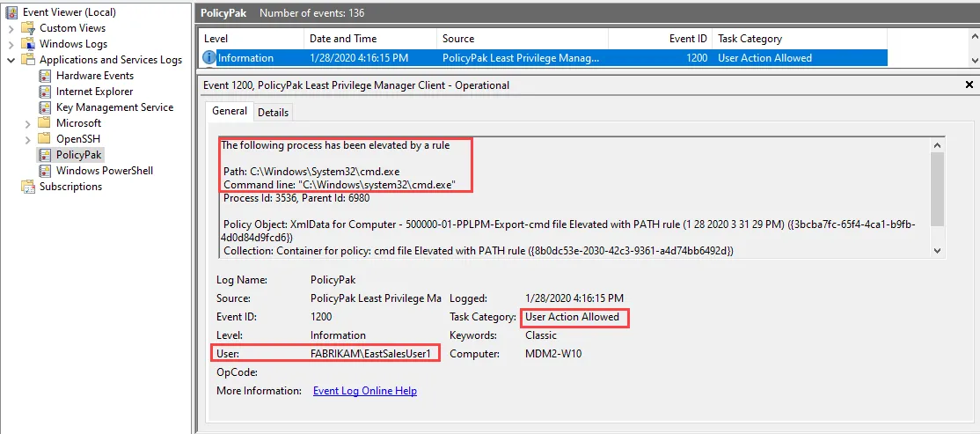Expand the Windows Logs node
The image size is (980, 434).
click(11, 44)
